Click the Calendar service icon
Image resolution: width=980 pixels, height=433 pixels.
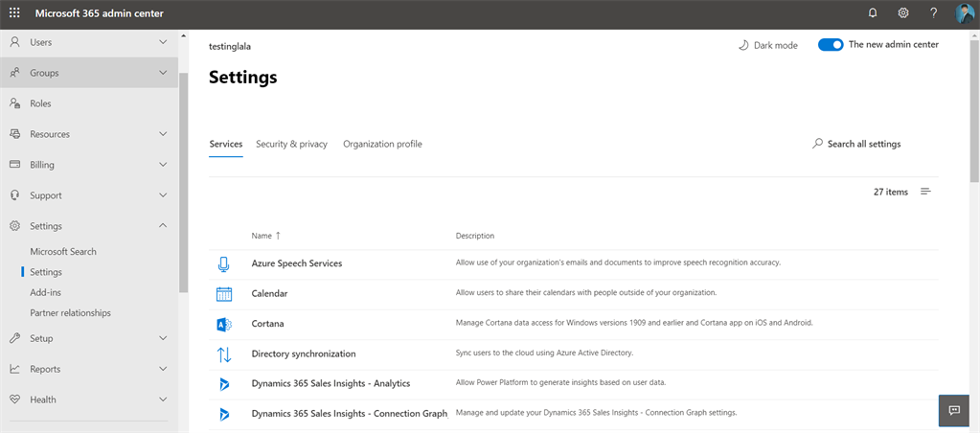[x=224, y=293]
